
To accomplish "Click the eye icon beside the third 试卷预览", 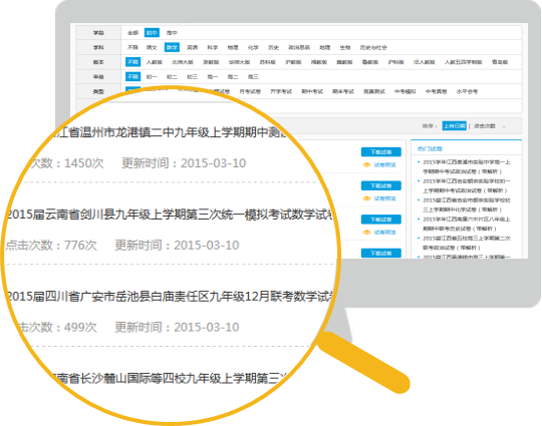I will point(366,232).
